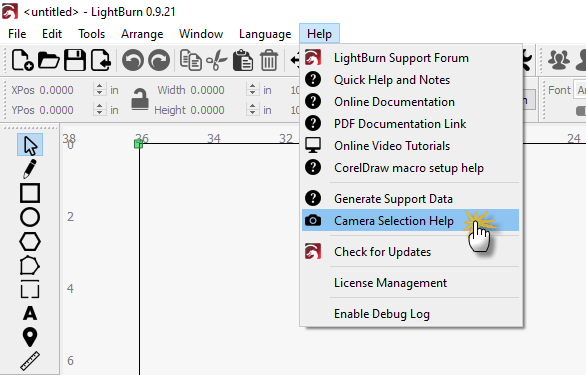Open Online Documentation
Screen dimensions: 586x375
[410, 102]
